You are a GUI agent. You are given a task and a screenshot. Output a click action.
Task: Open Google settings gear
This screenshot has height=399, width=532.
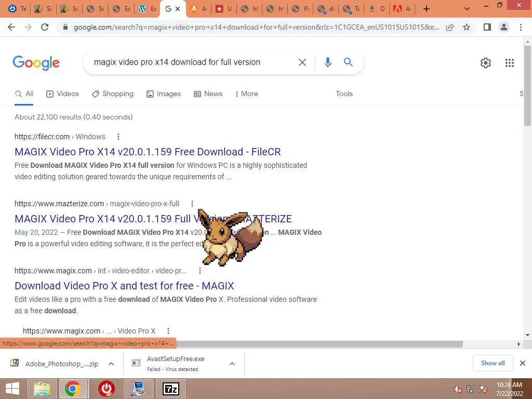point(486,63)
